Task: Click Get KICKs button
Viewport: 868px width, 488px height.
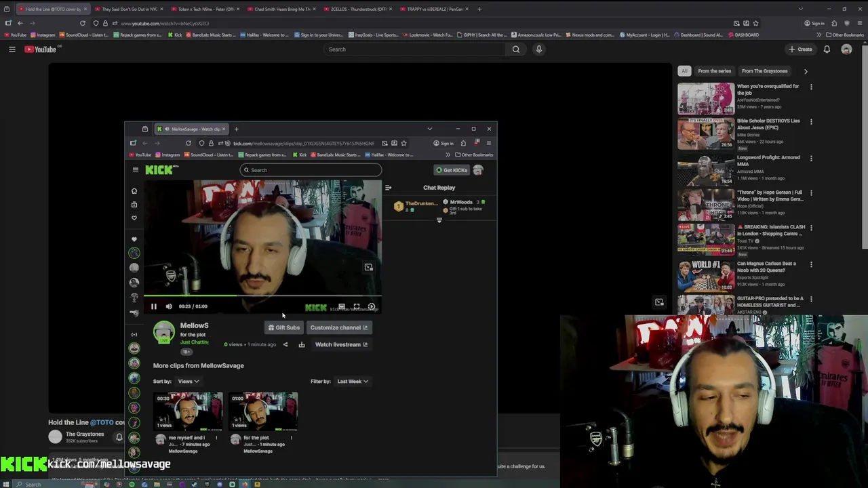Action: point(452,170)
